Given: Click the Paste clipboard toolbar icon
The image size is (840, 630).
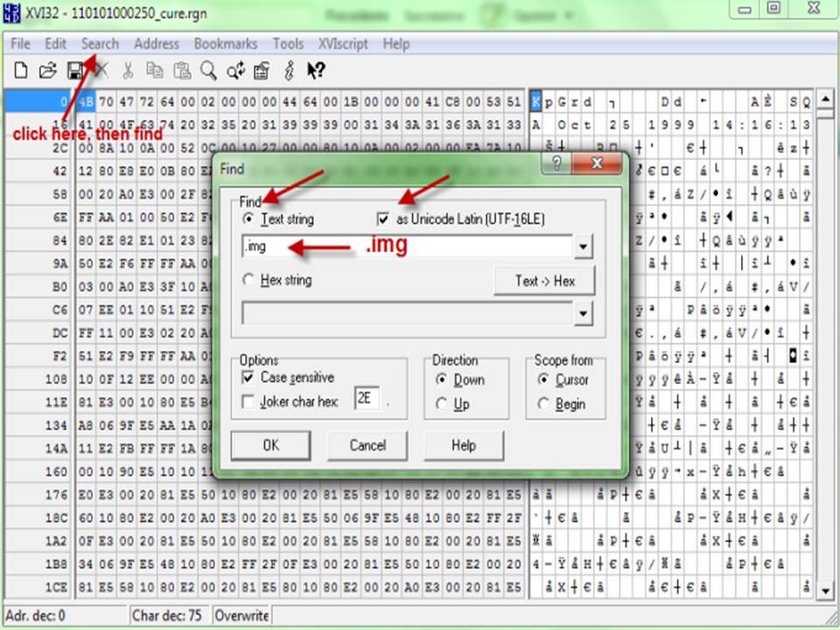Looking at the screenshot, I should coord(182,70).
